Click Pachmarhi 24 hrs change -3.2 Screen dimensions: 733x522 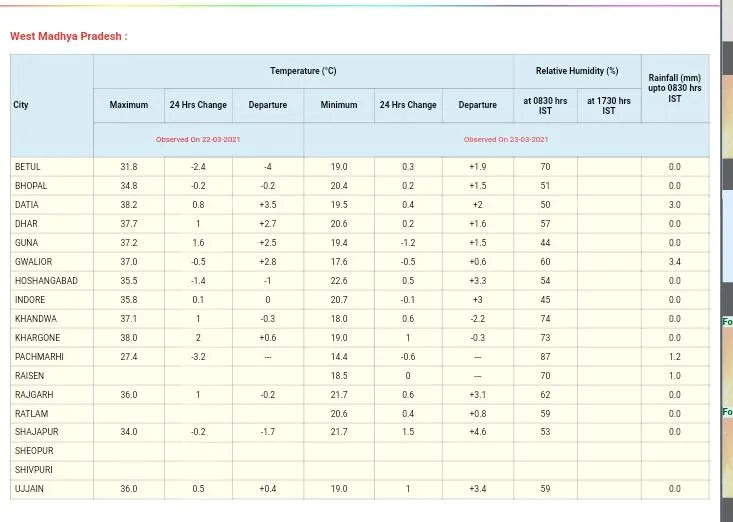pos(198,357)
